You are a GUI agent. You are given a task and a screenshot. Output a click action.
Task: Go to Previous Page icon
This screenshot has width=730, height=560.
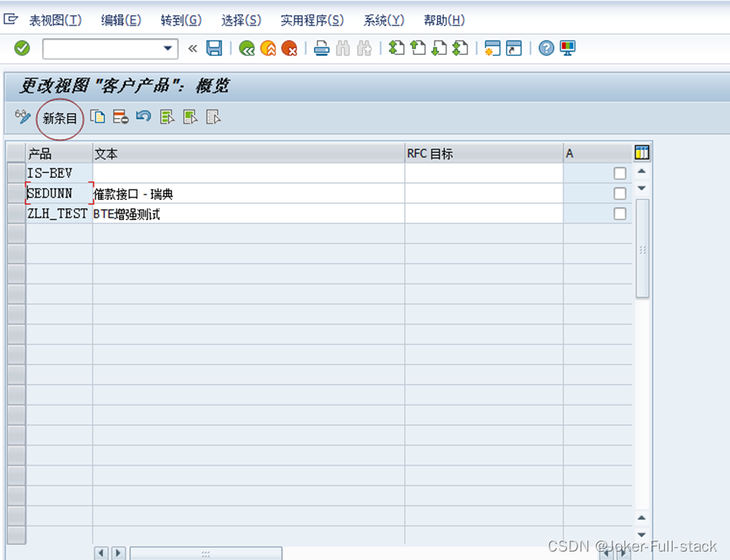click(x=418, y=48)
